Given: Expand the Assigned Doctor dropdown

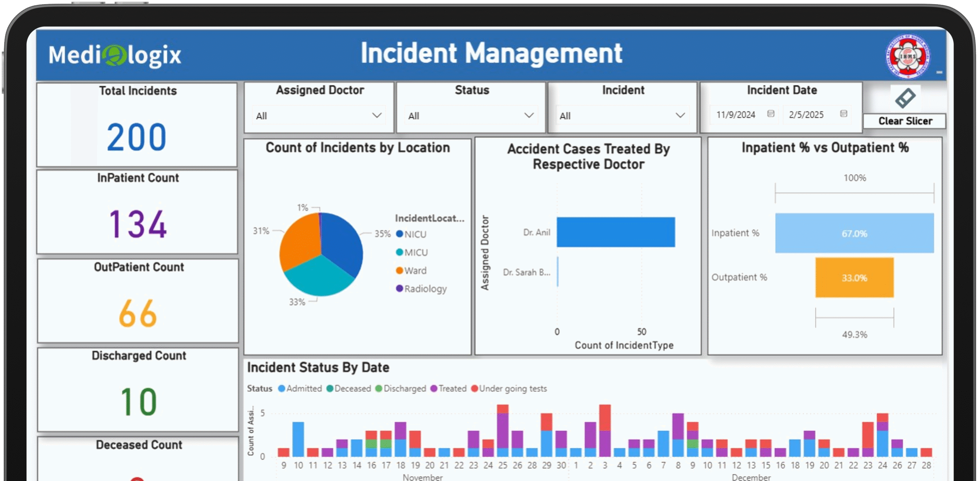Looking at the screenshot, I should click(377, 115).
